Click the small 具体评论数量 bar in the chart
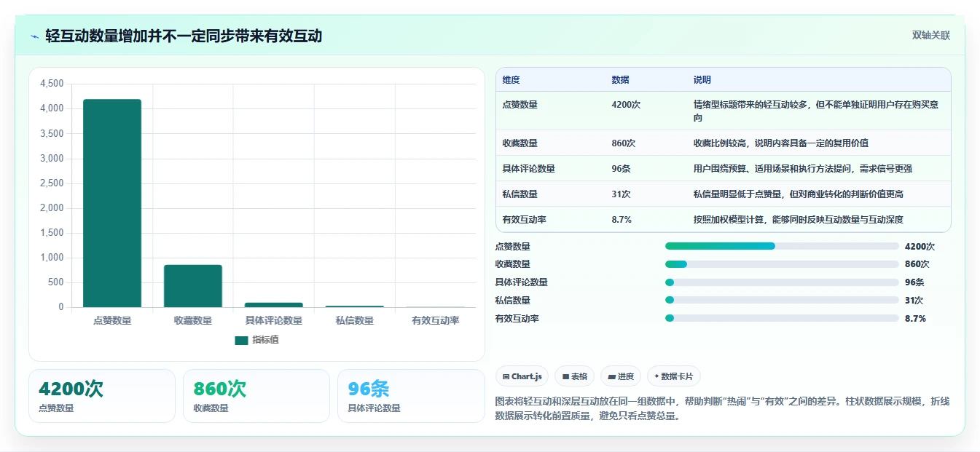Image resolution: width=980 pixels, height=452 pixels. click(273, 305)
